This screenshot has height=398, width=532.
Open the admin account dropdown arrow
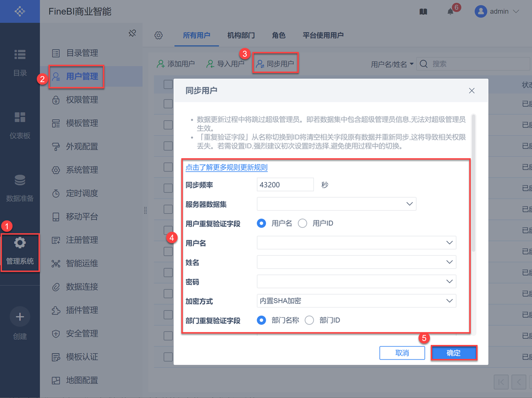(x=516, y=12)
